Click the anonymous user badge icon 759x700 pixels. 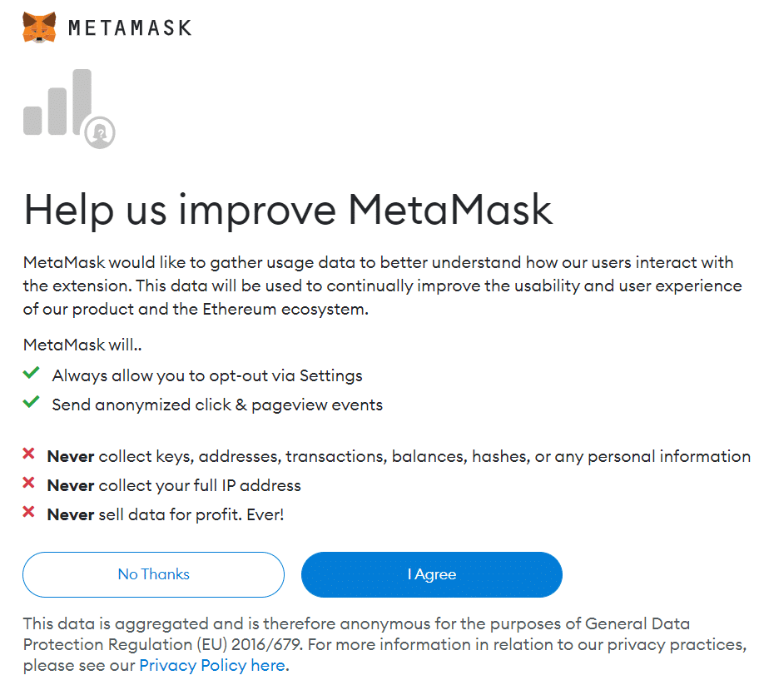[x=100, y=132]
